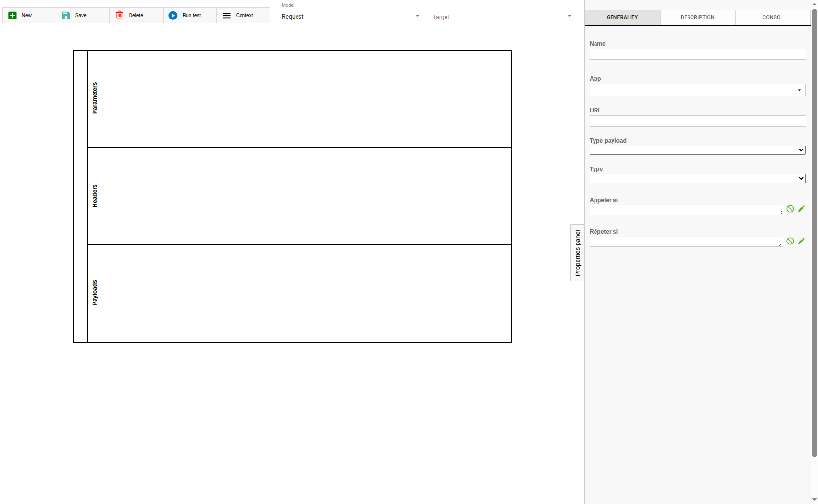818x504 pixels.
Task: Click the Context hamburger icon
Action: point(226,15)
